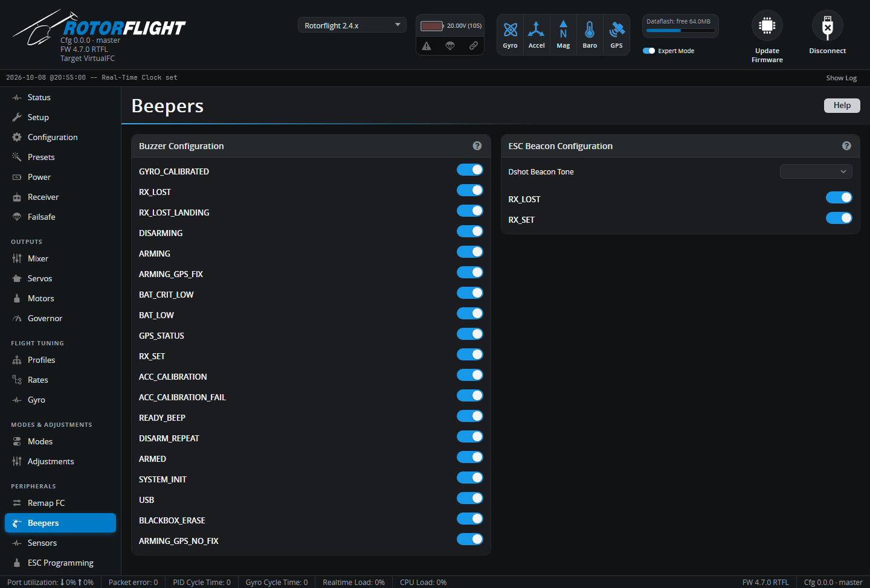Click the Mixer sliders icon
Screen dimensions: 870x588
[17, 258]
